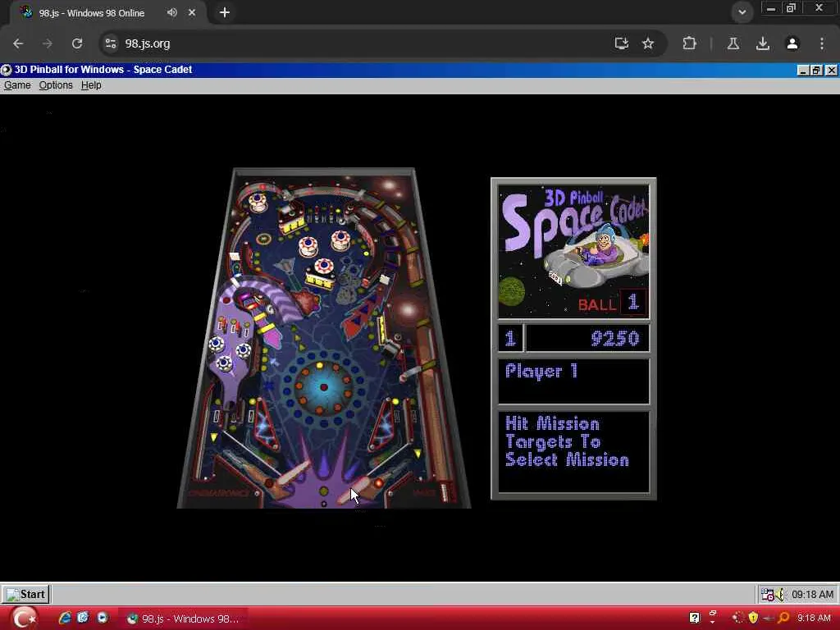
Task: Open the Game menu
Action: [17, 85]
